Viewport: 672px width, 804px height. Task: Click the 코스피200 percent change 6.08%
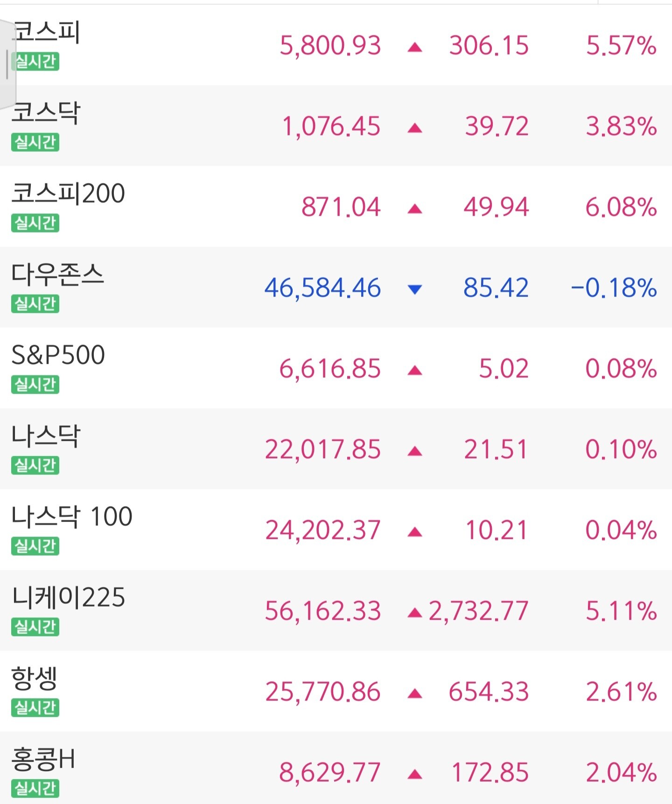tap(621, 207)
